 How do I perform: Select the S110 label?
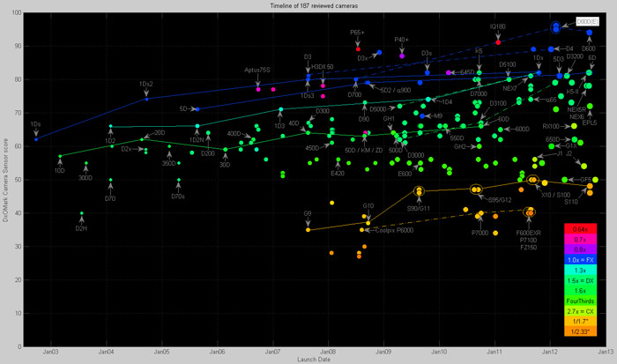[571, 202]
